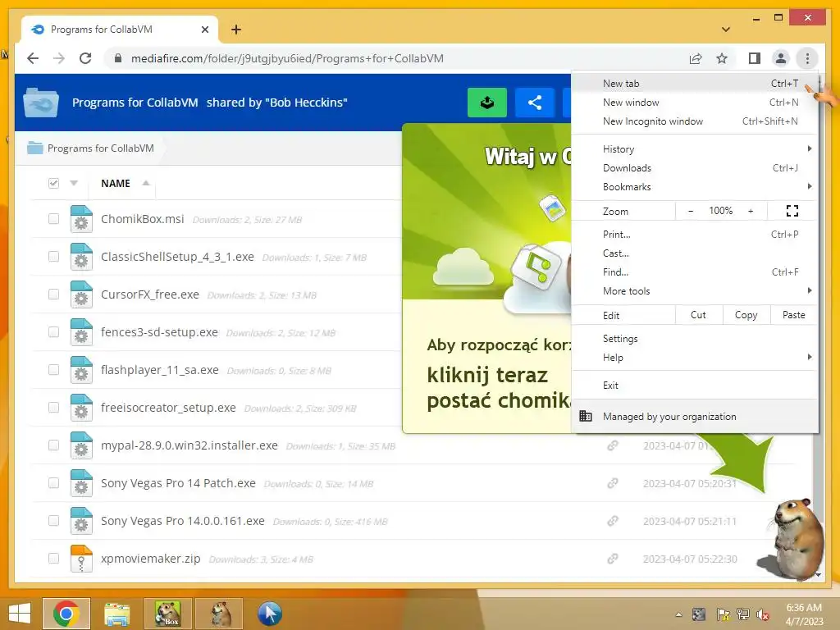
Task: Click the browser back arrow
Action: point(33,58)
